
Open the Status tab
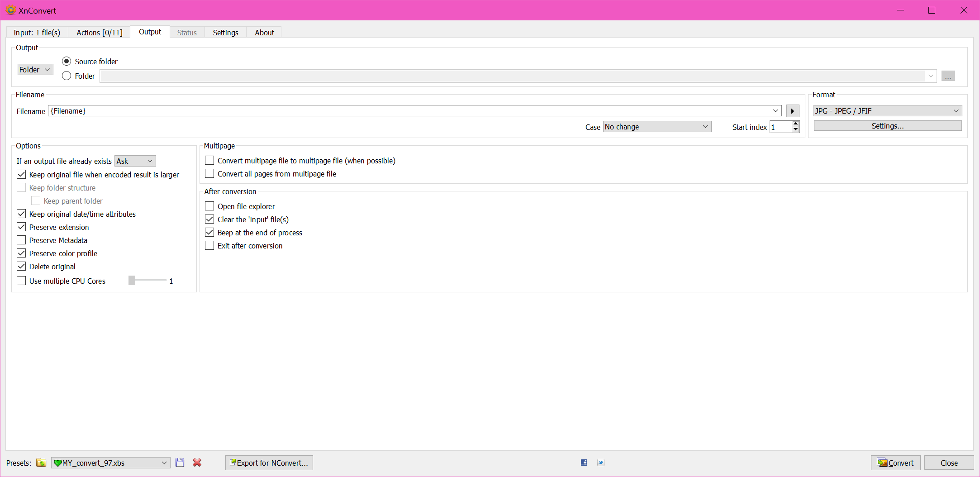click(x=187, y=33)
